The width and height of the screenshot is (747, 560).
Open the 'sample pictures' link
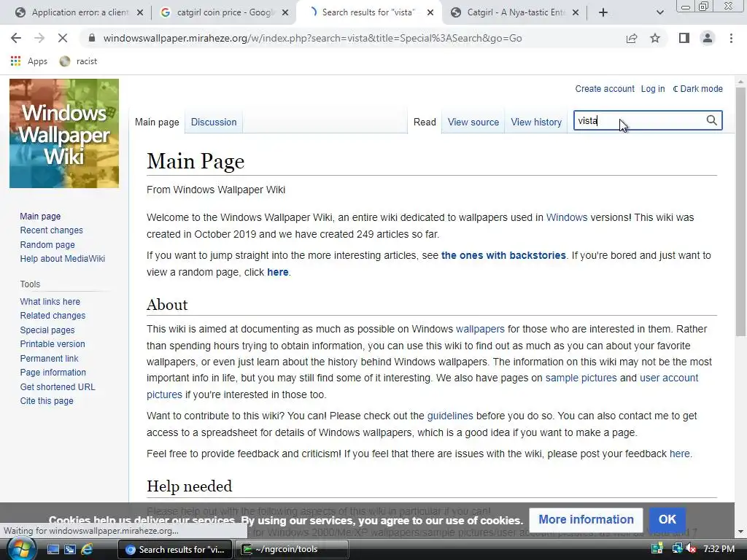(581, 378)
